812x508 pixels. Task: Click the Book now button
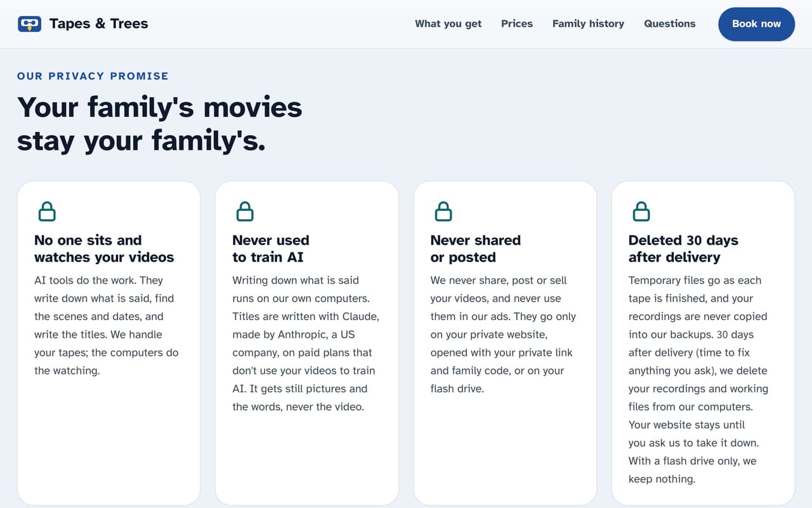tap(756, 24)
